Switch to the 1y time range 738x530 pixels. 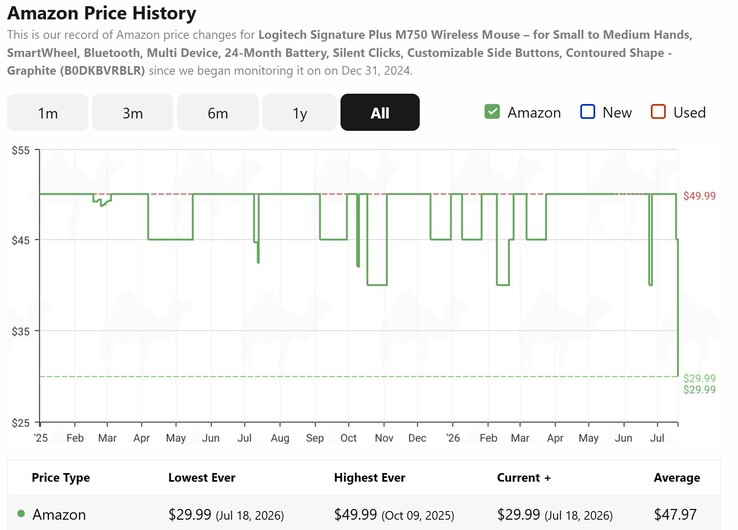pyautogui.click(x=300, y=112)
